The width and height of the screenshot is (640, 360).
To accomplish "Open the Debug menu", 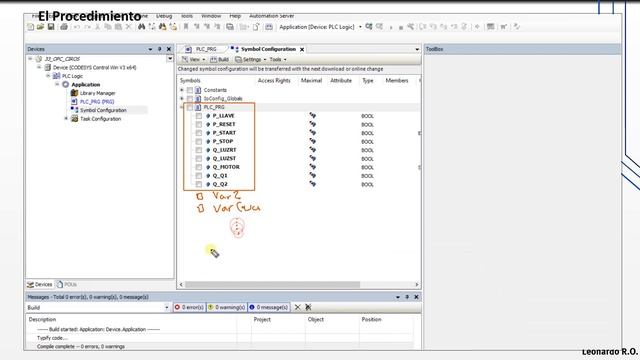I will coord(164,16).
